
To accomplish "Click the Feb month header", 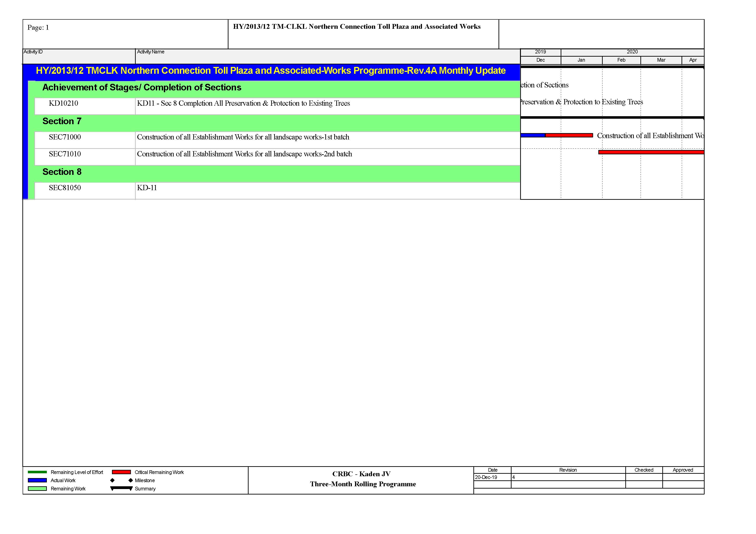I will (621, 60).
